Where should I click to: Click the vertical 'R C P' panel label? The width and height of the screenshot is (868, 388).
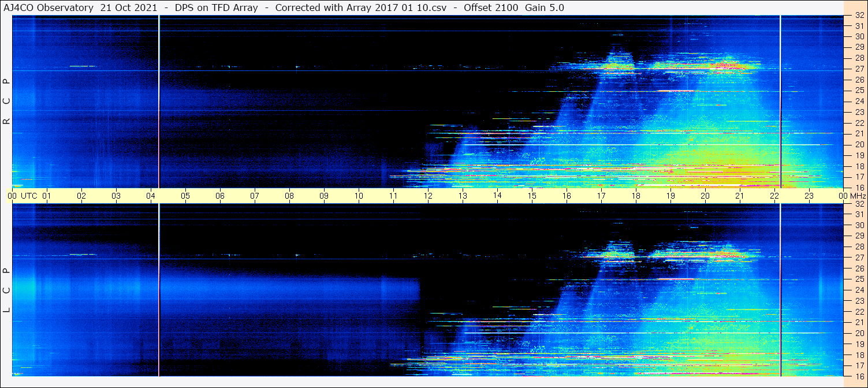(x=6, y=102)
